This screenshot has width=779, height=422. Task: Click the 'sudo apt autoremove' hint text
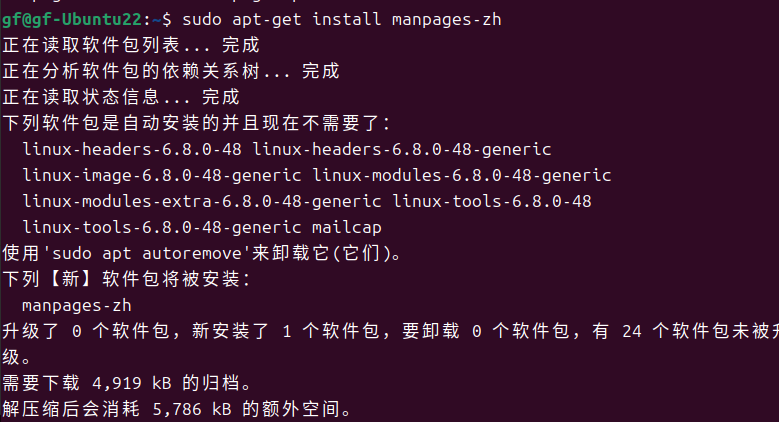[x=147, y=253]
